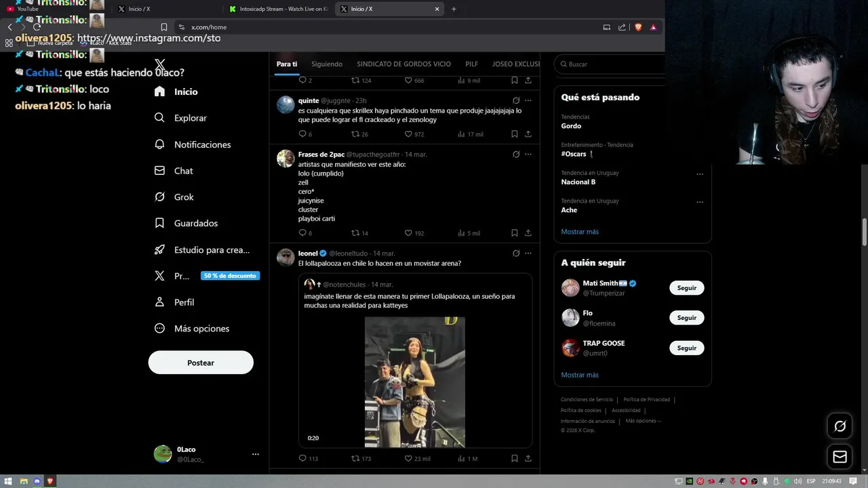Click Grok icon on leonel's tweet
The width and height of the screenshot is (868, 488).
pos(516,253)
